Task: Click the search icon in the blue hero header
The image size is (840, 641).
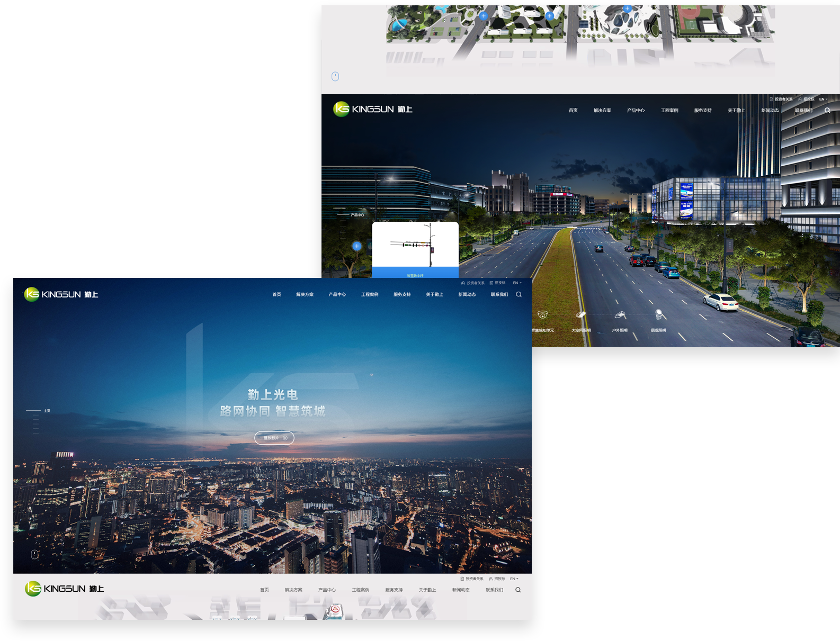Action: pos(519,295)
